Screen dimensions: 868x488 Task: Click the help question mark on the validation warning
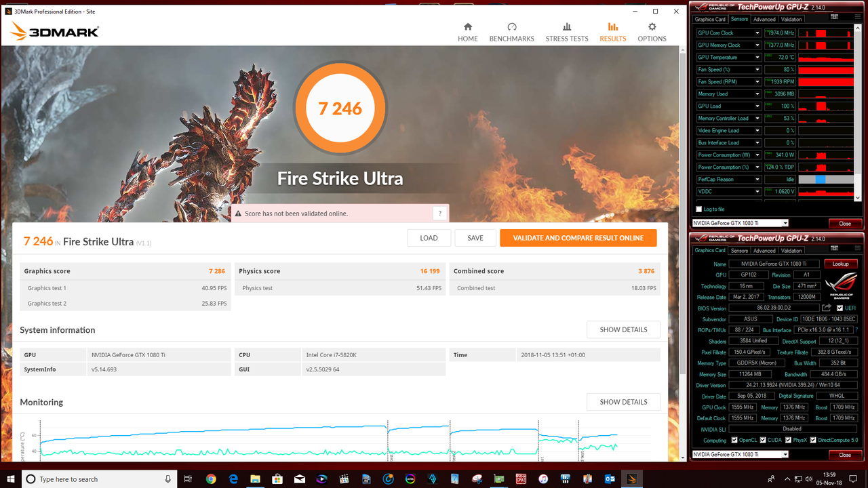click(439, 213)
